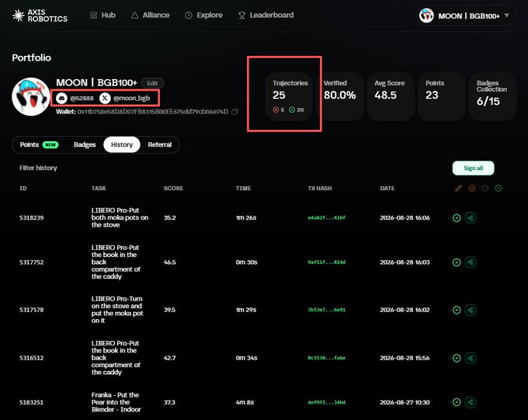Open tx hash e4a82f...41bf
The width and height of the screenshot is (528, 420).
(x=327, y=218)
